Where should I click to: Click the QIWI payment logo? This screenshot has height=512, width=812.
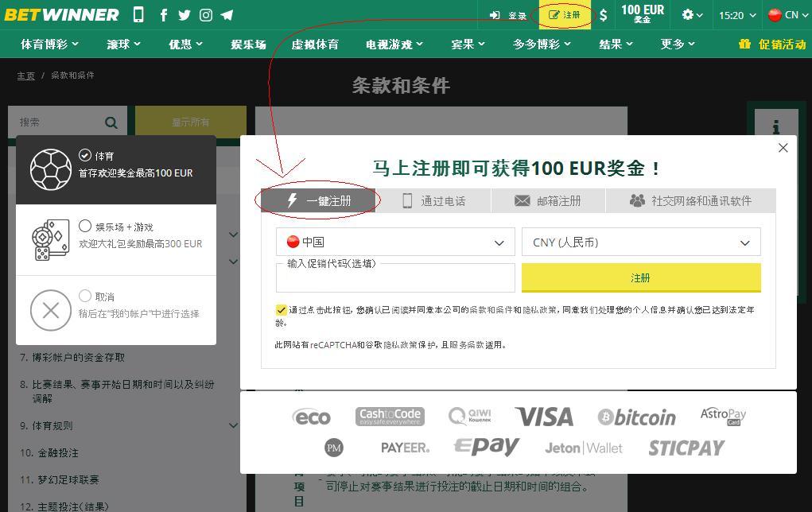coord(469,416)
